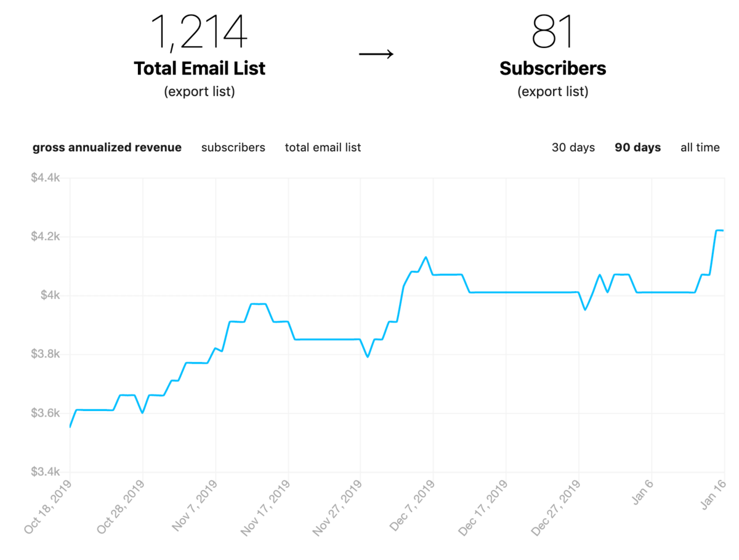
Task: Select the Subscribers heading
Action: [552, 68]
